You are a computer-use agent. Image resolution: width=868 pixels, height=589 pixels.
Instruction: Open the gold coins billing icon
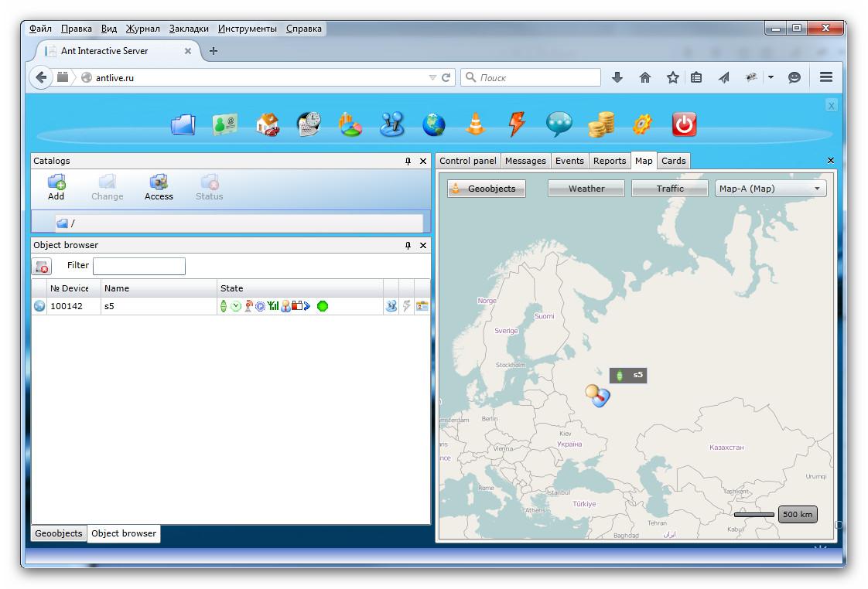tap(601, 124)
